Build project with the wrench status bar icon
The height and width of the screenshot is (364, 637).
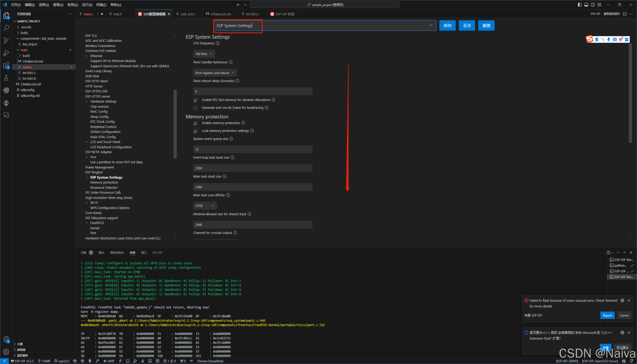pyautogui.click(x=98, y=361)
